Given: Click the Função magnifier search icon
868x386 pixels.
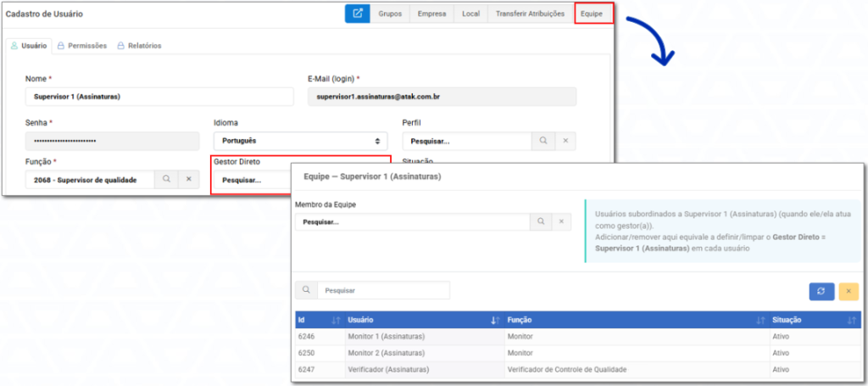Looking at the screenshot, I should 166,180.
